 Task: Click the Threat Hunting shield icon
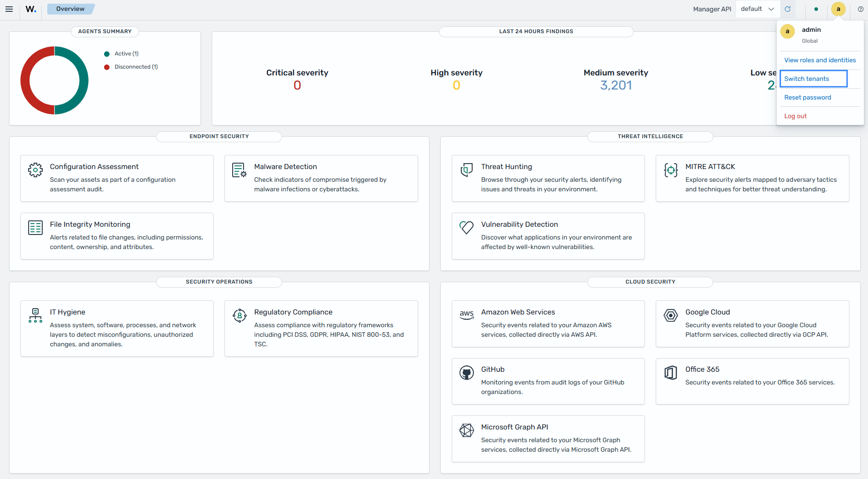pyautogui.click(x=467, y=170)
